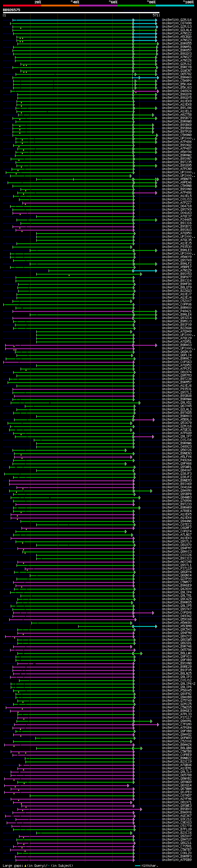Select the UniRef100_Q84WB3 label
Viewport: 197px width, 868px height.
click(177, 497)
